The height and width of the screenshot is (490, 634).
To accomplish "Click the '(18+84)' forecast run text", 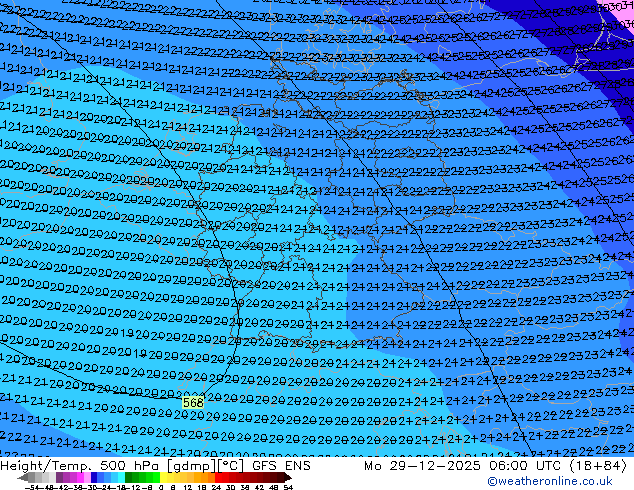I will point(598,466).
